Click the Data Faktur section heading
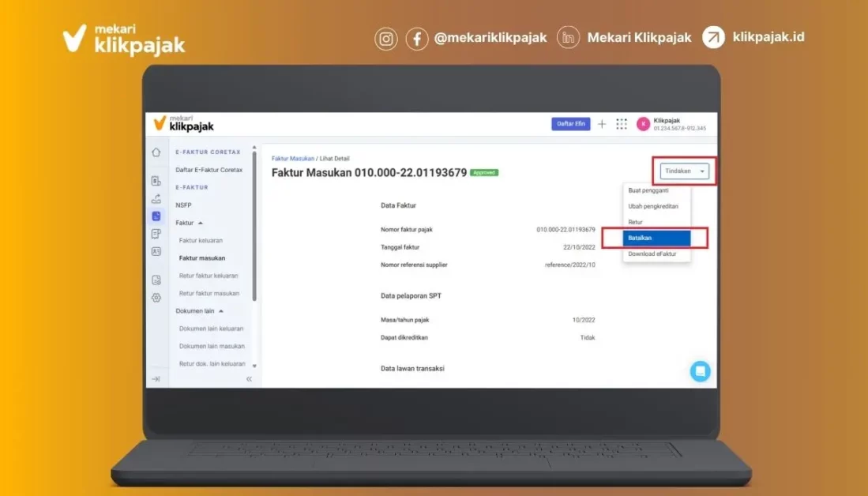Viewport: 868px width, 496px height. point(398,205)
